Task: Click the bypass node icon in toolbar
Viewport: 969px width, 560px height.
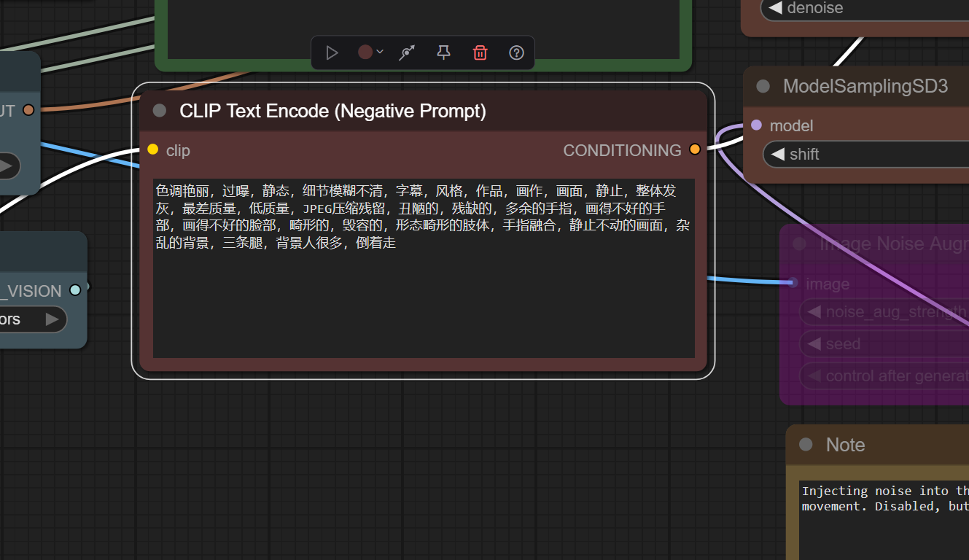Action: click(x=407, y=52)
